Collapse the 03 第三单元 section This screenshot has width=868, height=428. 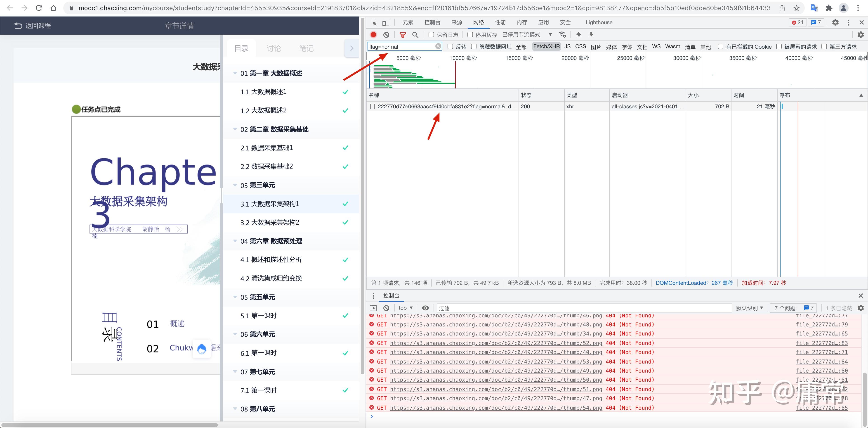pyautogui.click(x=235, y=185)
